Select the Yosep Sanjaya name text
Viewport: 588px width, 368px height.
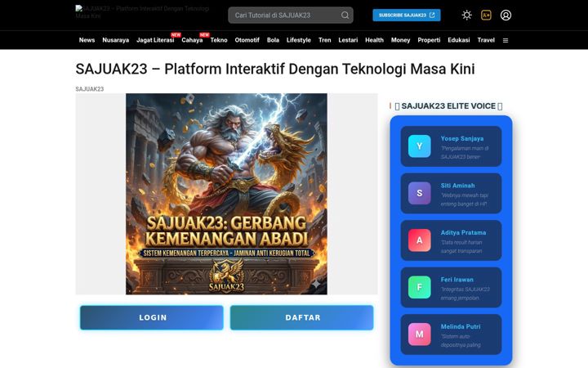click(x=462, y=138)
